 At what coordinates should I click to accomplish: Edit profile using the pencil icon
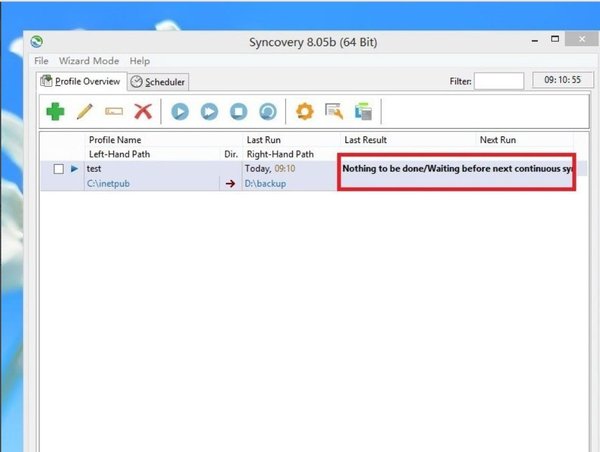[85, 111]
